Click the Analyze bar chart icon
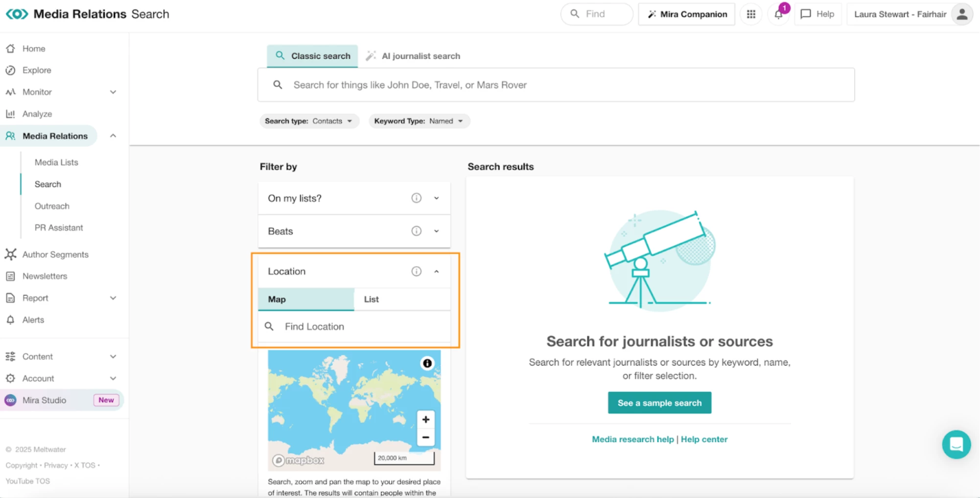The height and width of the screenshot is (498, 980). tap(10, 114)
